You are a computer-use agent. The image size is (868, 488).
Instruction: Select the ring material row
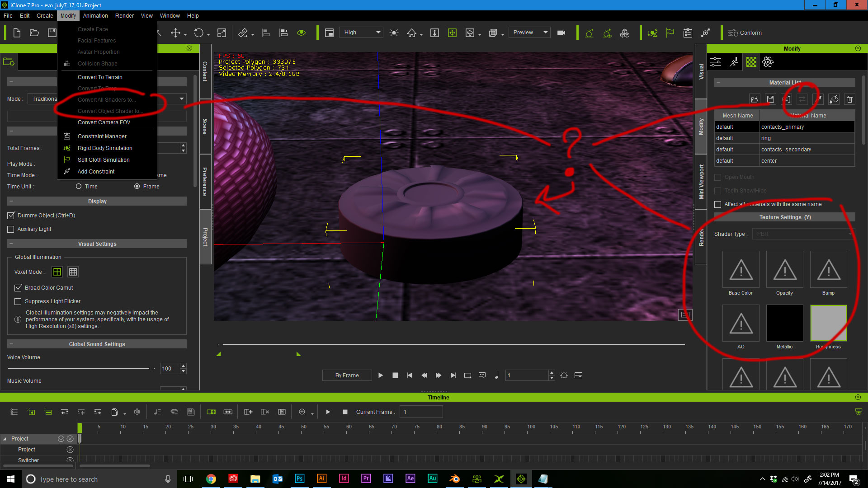coord(784,138)
